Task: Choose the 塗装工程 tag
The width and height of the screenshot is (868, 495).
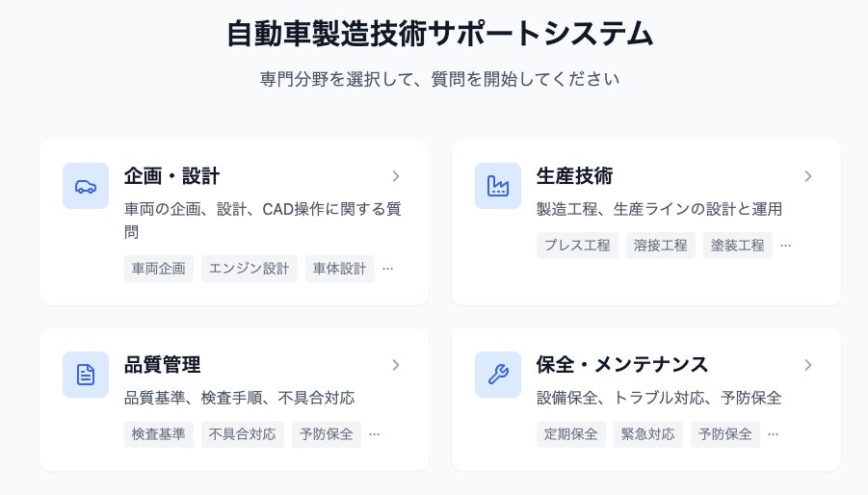Action: click(738, 246)
